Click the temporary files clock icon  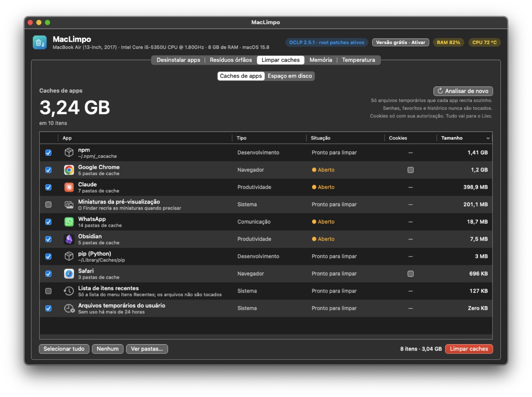click(x=69, y=308)
